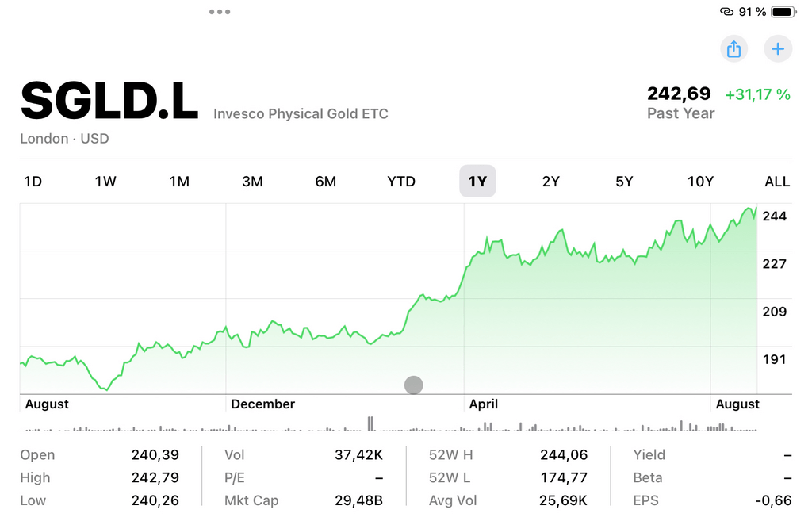Image resolution: width=812 pixels, height=521 pixels.
Task: Select the 10Y time range
Action: [x=700, y=182]
